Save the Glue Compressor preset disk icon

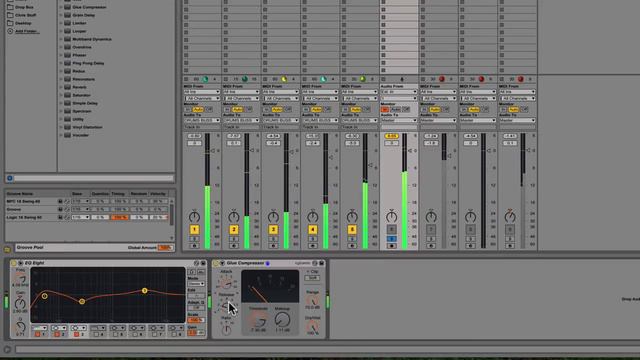point(321,263)
